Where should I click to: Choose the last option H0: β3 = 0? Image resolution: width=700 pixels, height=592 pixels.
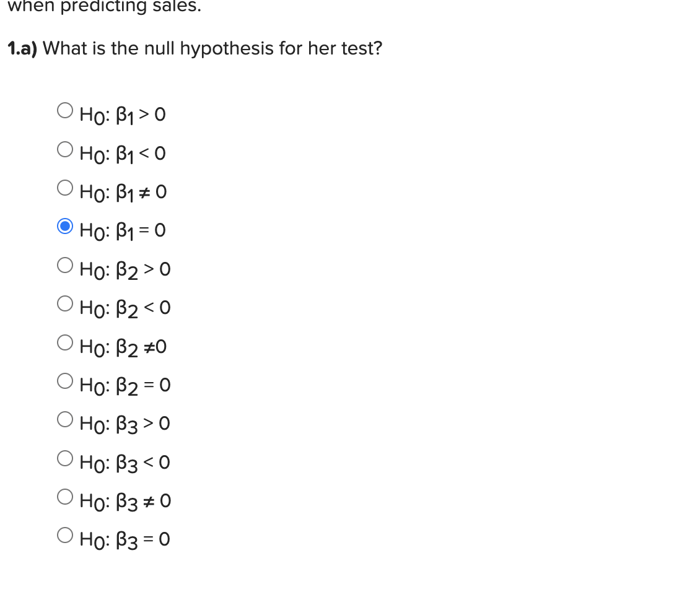(64, 535)
